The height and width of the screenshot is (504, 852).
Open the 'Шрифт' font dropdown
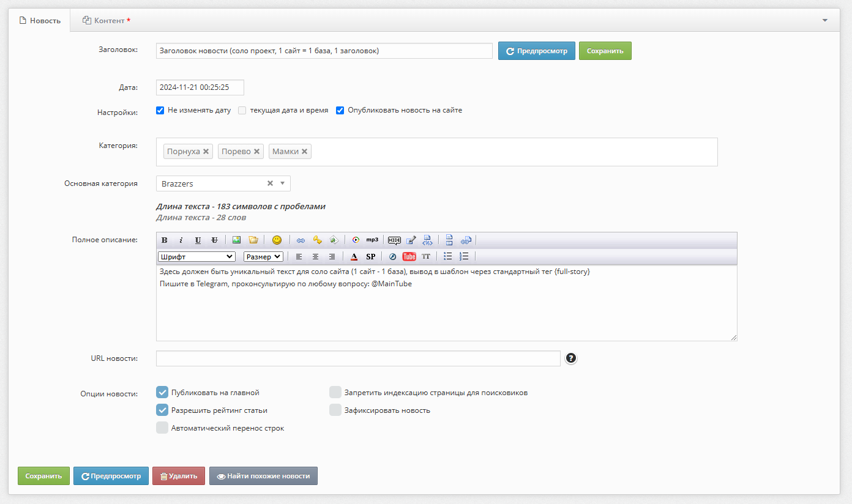pyautogui.click(x=196, y=256)
